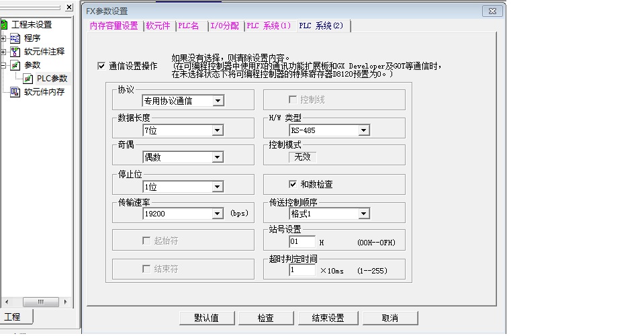Switch to the I/O分配 tab
644x336 pixels.
[x=225, y=26]
